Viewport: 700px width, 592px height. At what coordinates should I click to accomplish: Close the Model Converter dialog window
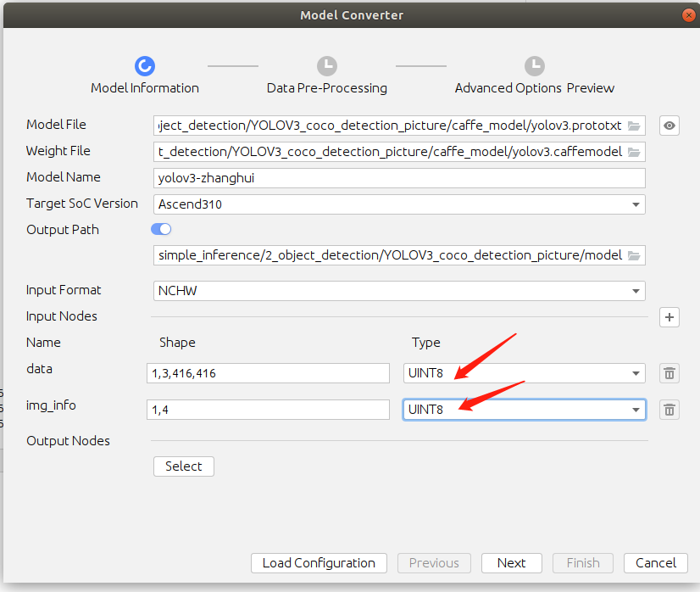click(x=688, y=15)
